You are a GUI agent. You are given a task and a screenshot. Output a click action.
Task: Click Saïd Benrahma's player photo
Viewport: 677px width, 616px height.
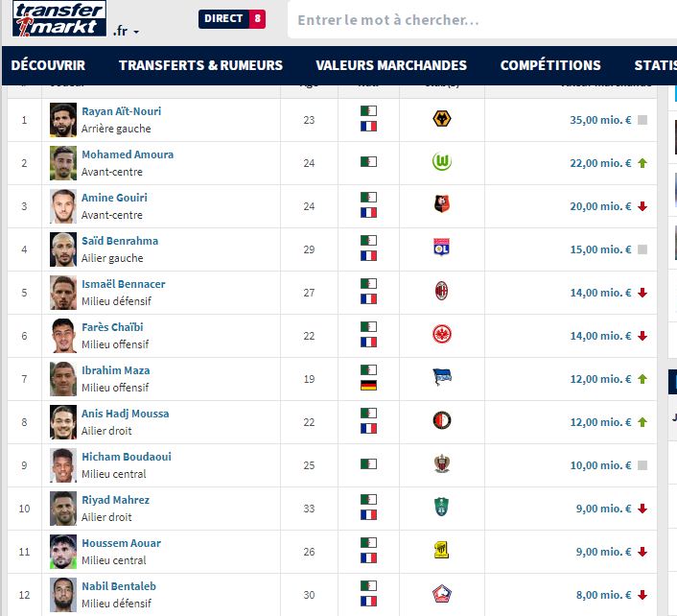(63, 249)
